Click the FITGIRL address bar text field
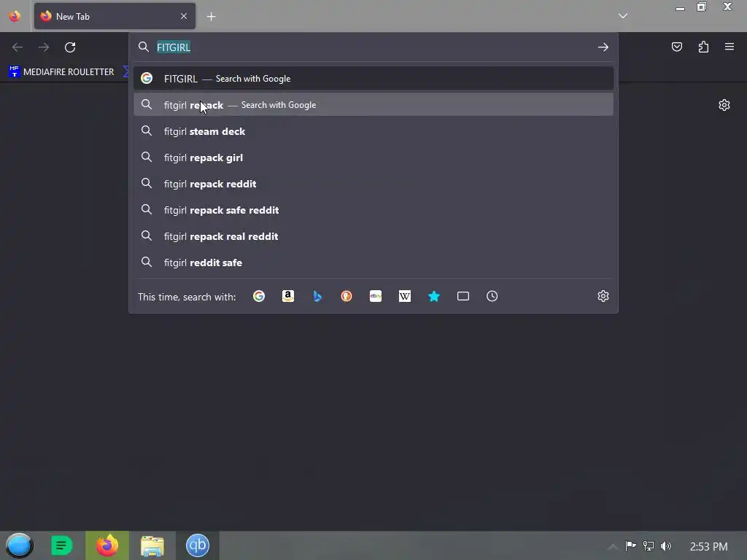Image resolution: width=747 pixels, height=560 pixels. 374,47
